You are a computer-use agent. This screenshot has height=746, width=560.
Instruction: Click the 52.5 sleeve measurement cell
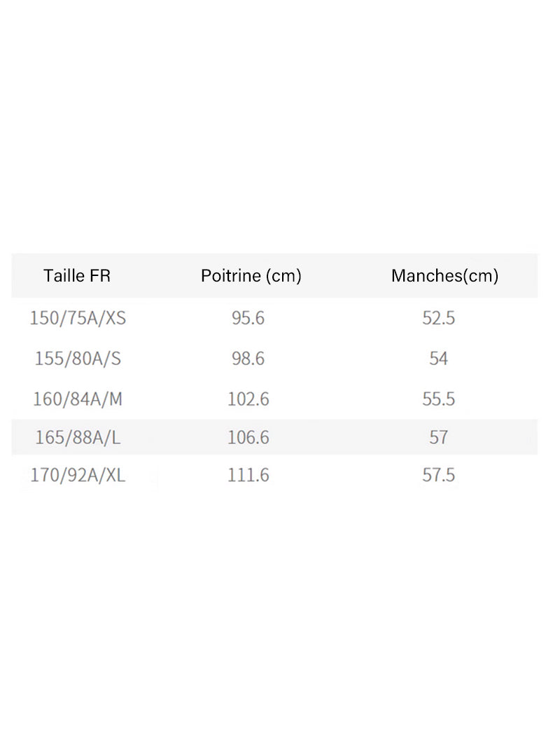pyautogui.click(x=438, y=318)
